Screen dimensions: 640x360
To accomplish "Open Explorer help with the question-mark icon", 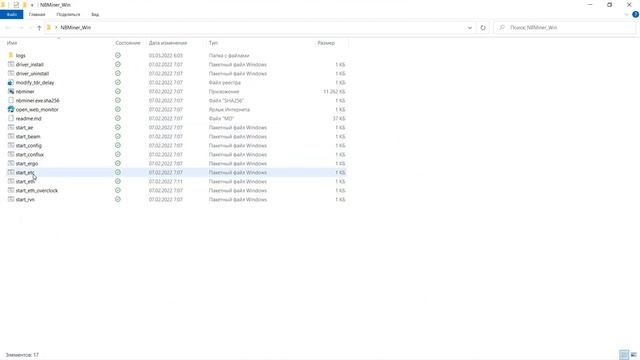I will pos(636,14).
